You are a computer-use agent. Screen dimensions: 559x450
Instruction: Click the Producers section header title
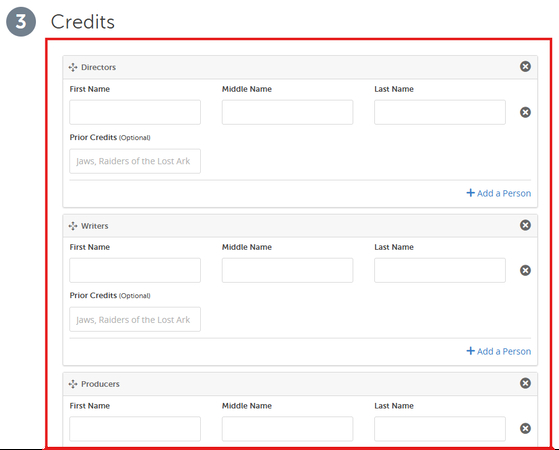tap(100, 384)
